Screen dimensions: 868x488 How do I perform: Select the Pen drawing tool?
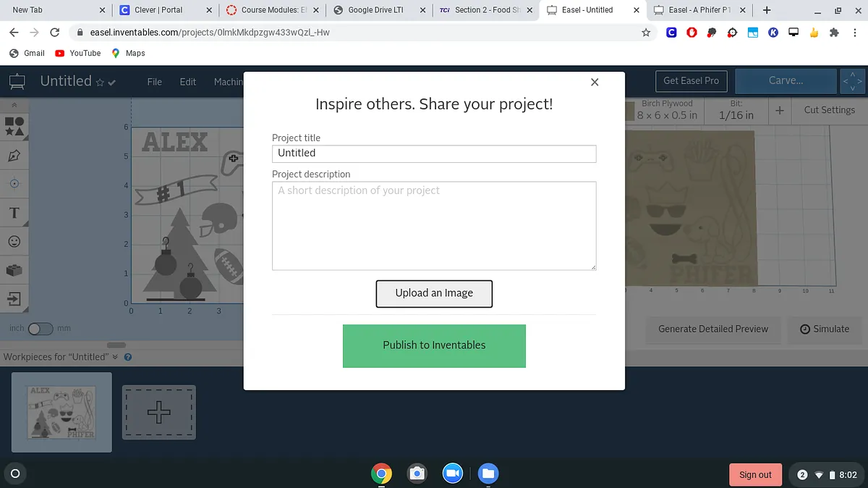(x=14, y=156)
